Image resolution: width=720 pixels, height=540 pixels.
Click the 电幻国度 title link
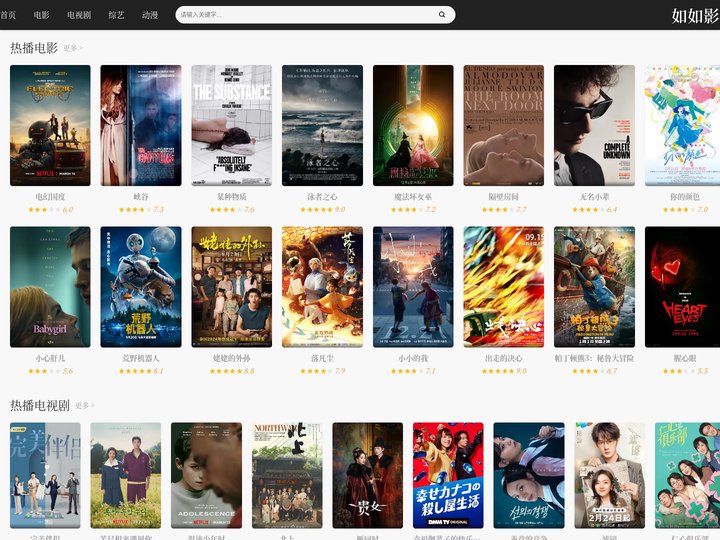click(x=51, y=197)
